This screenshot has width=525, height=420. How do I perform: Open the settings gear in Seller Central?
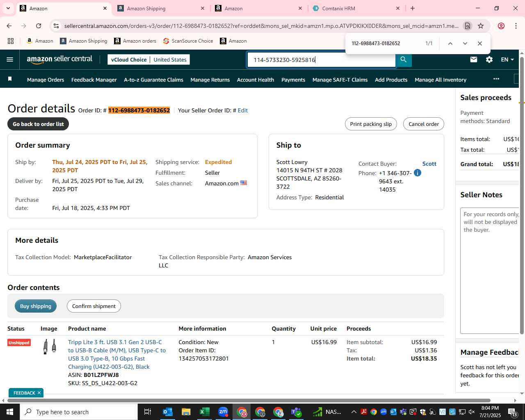click(489, 59)
